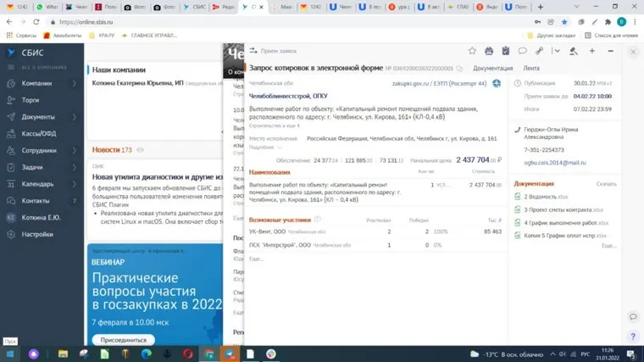Copy link using chain icon

coord(540,51)
